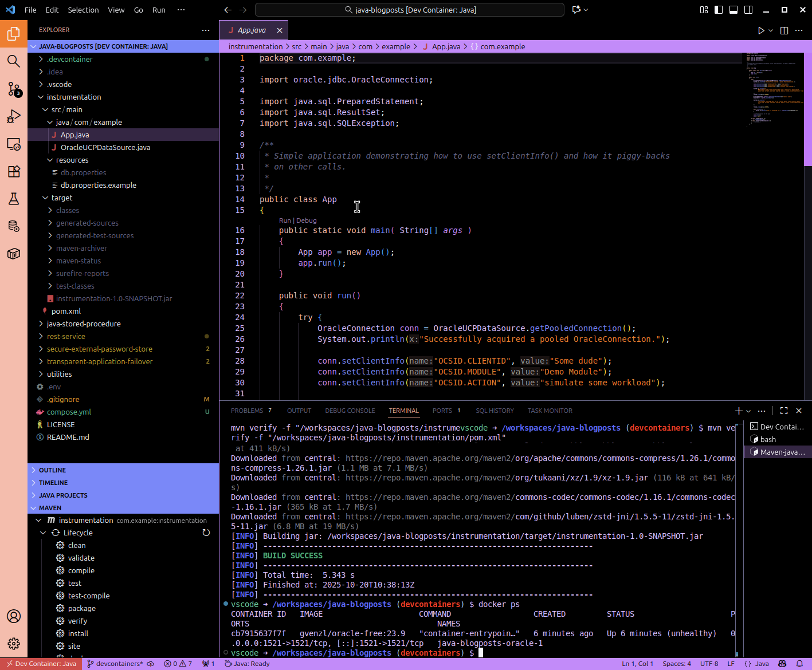Collapse the instrumentation folder in Explorer
This screenshot has height=670, width=812.
point(73,97)
